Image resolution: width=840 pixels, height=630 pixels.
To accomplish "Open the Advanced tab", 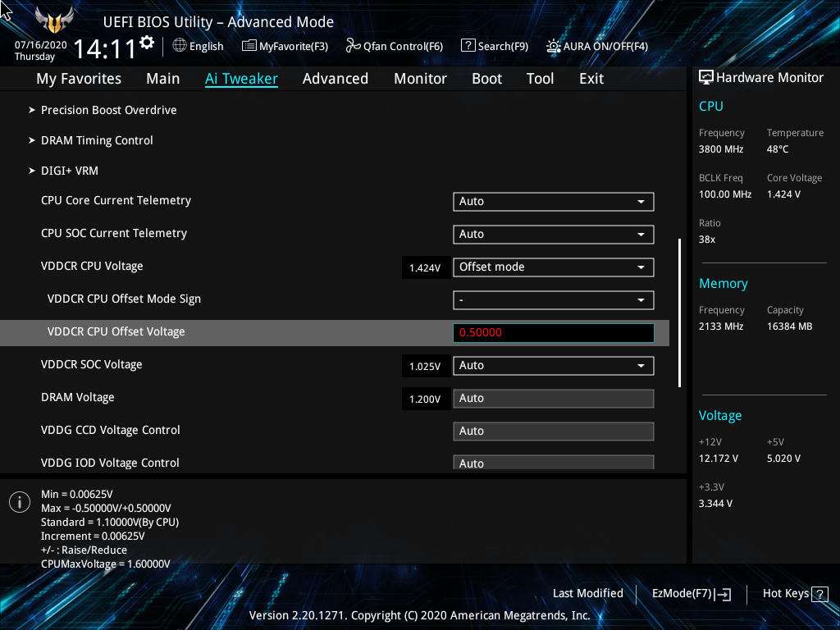I will coord(336,79).
